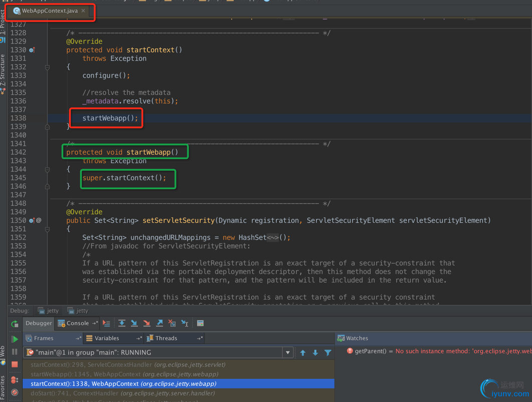The height and width of the screenshot is (402, 532).
Task: Click line number 1345 in the gutter
Action: (x=19, y=178)
